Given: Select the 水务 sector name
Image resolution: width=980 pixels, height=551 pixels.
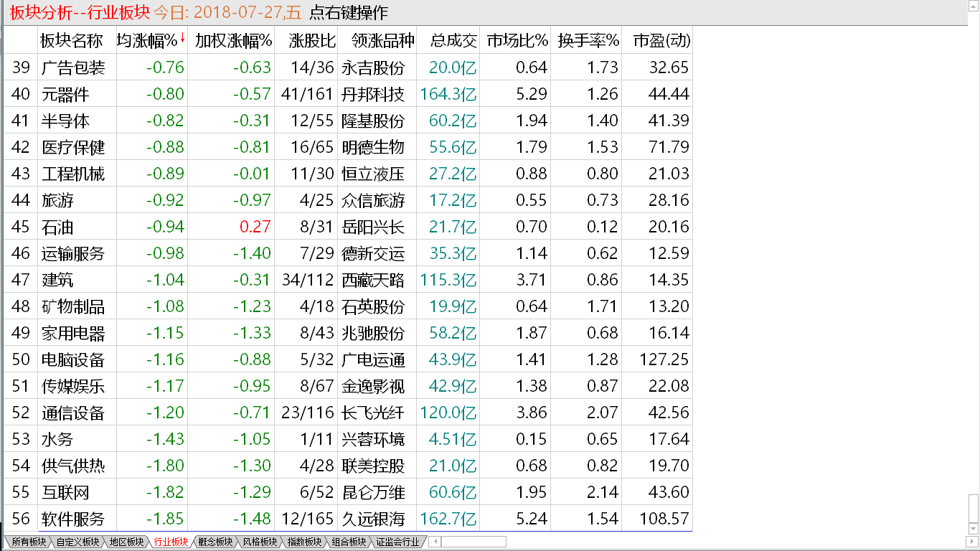Looking at the screenshot, I should pyautogui.click(x=57, y=439).
